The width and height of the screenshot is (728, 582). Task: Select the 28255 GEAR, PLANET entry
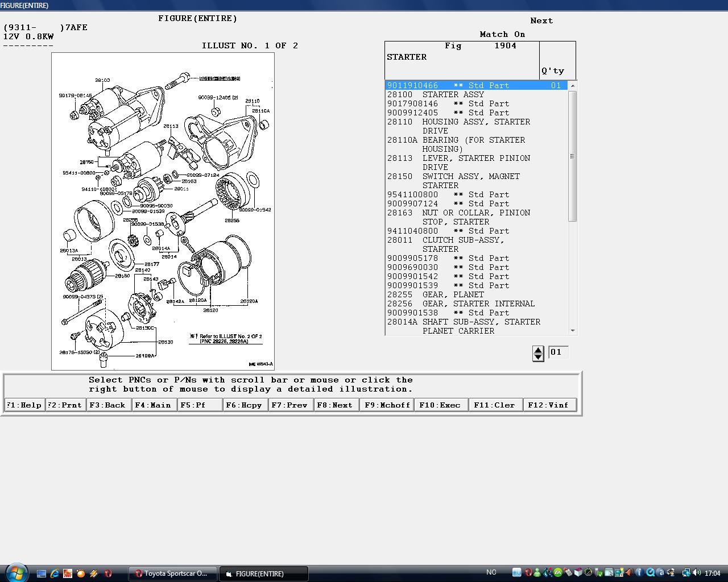[x=436, y=294]
